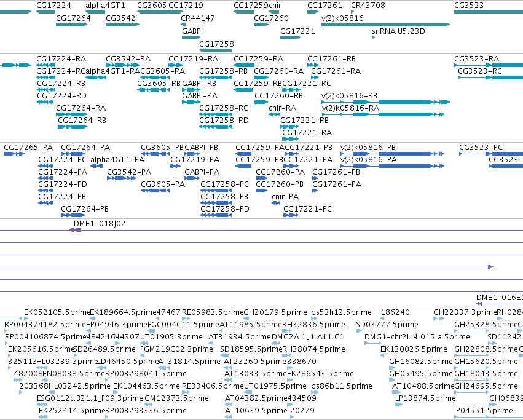Select transcript CG3523-RC label
Screen dimensions: 523x420
coord(479,71)
